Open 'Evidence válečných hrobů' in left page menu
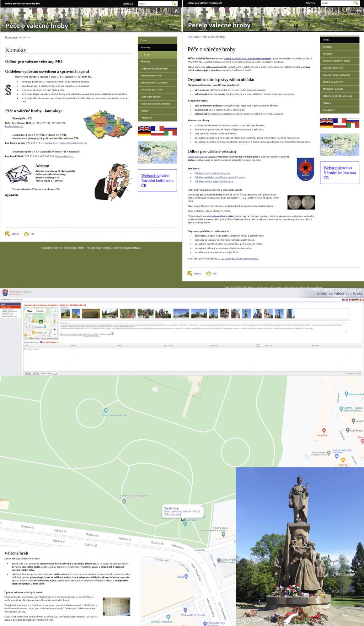This screenshot has height=626, width=364. pos(154,69)
